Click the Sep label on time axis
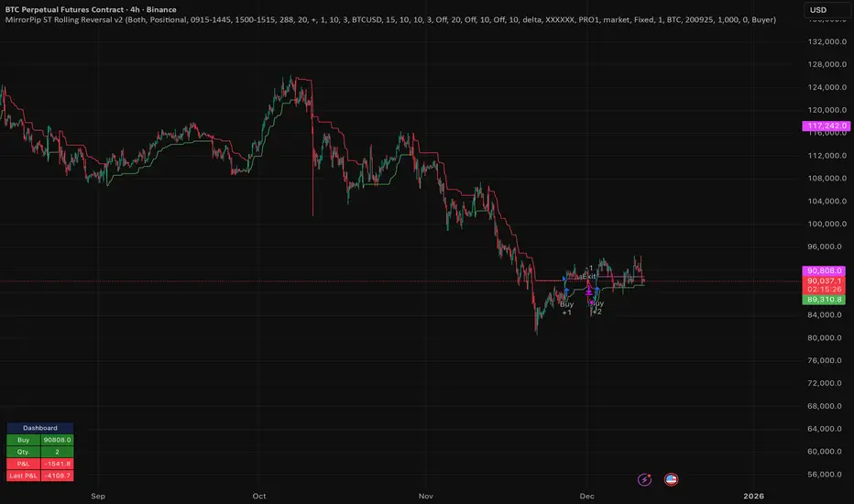The width and height of the screenshot is (854, 504). coord(98,496)
